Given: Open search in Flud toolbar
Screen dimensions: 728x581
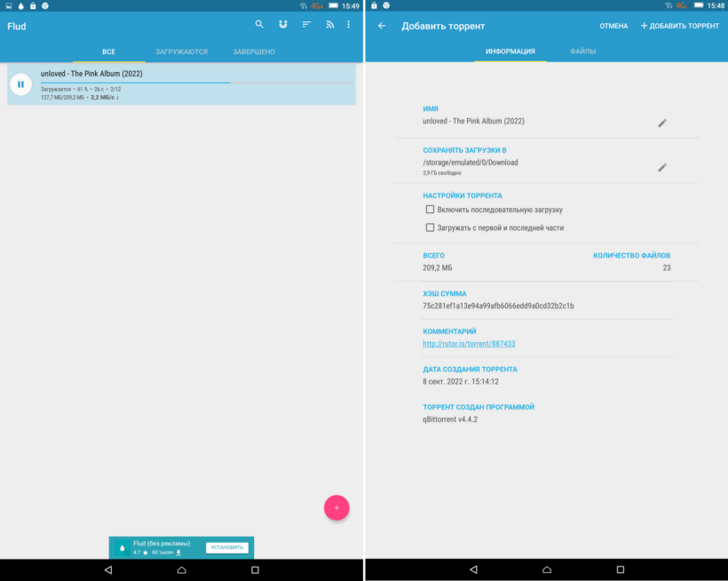Looking at the screenshot, I should click(259, 25).
